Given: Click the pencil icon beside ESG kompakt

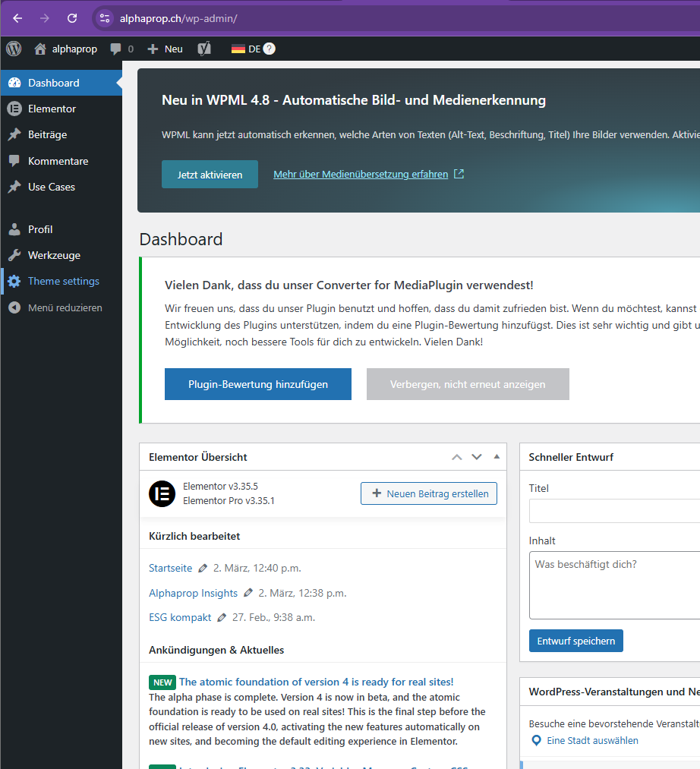Looking at the screenshot, I should 222,618.
